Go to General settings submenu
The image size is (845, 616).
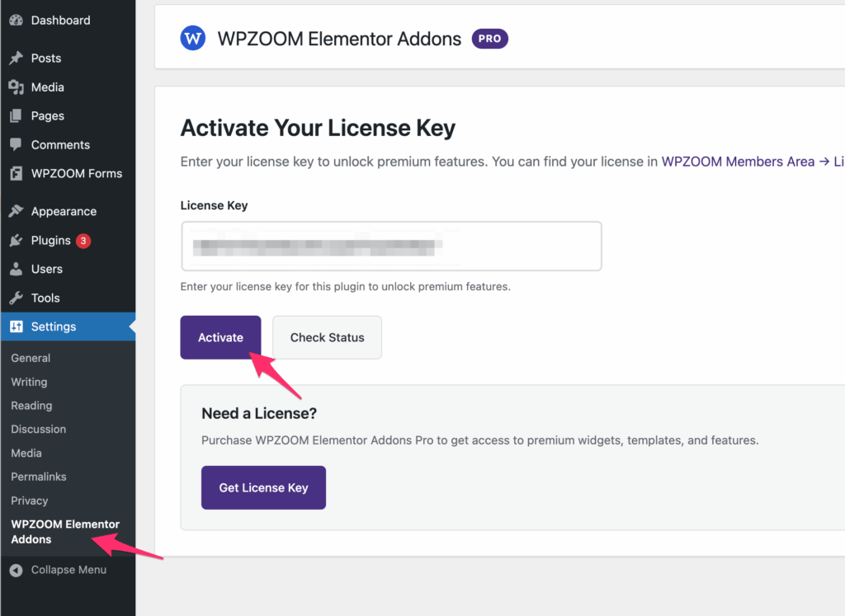click(x=31, y=358)
